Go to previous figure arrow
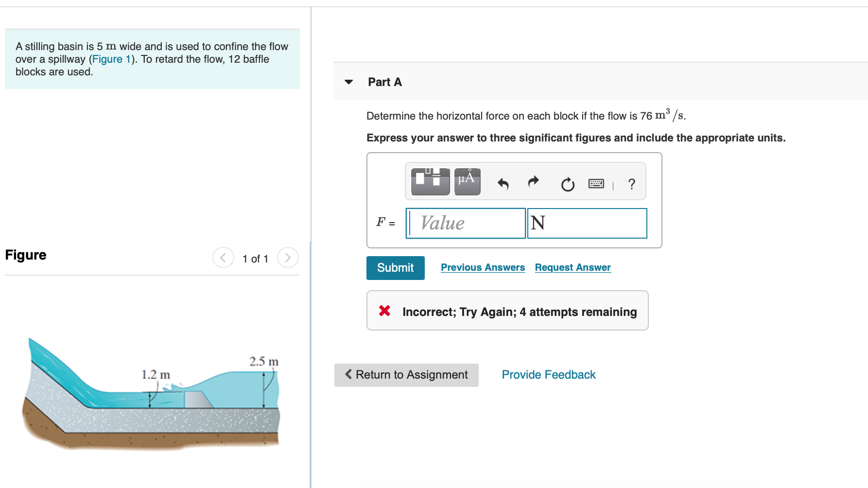 [x=223, y=258]
